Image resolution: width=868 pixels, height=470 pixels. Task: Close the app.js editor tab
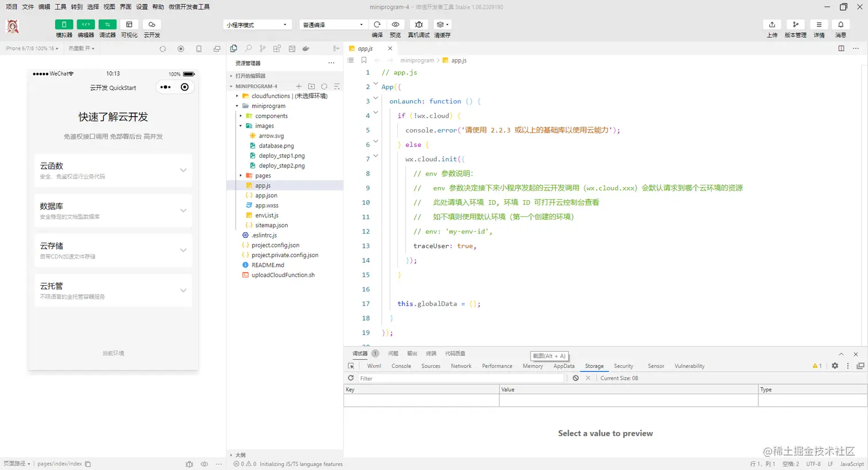pyautogui.click(x=390, y=49)
